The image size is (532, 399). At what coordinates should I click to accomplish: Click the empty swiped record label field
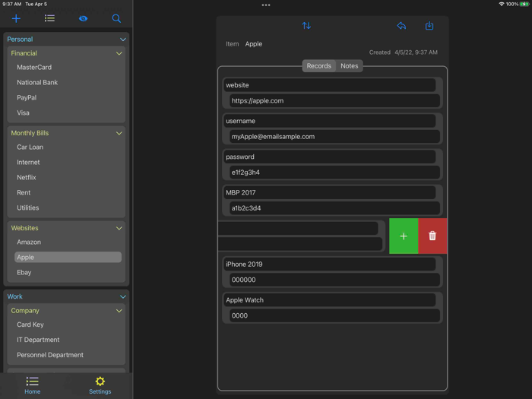[298, 228]
